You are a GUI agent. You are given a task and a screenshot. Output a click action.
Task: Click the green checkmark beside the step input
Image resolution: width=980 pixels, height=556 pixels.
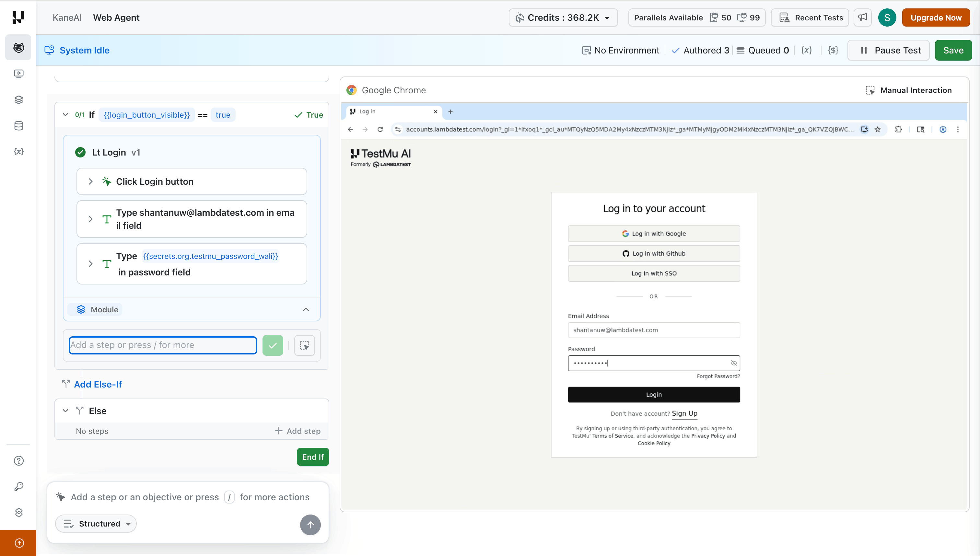point(273,345)
